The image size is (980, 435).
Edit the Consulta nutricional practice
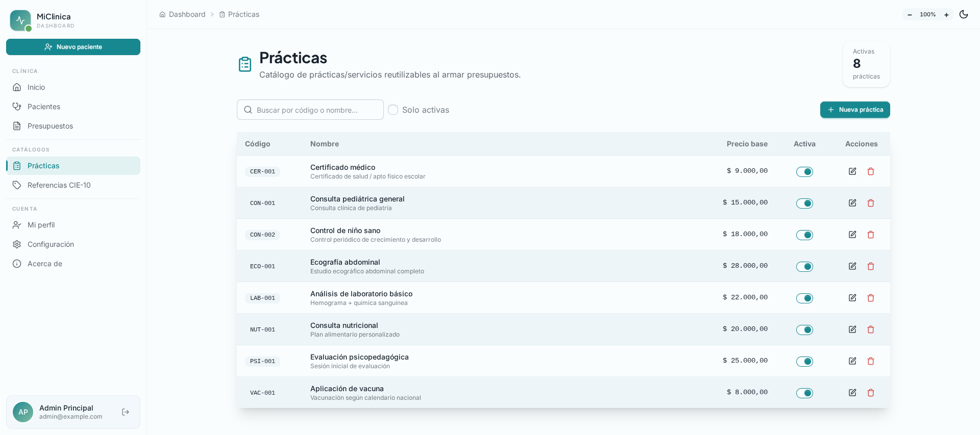point(852,329)
